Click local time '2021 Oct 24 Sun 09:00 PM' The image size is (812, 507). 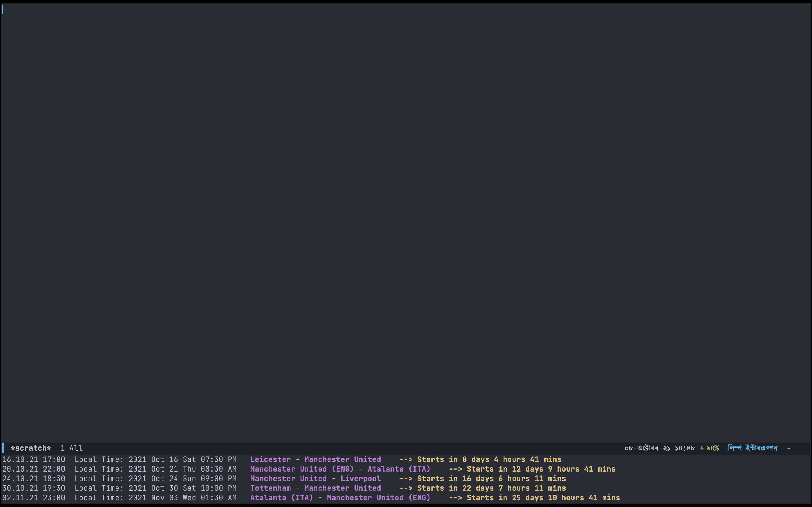pos(182,479)
